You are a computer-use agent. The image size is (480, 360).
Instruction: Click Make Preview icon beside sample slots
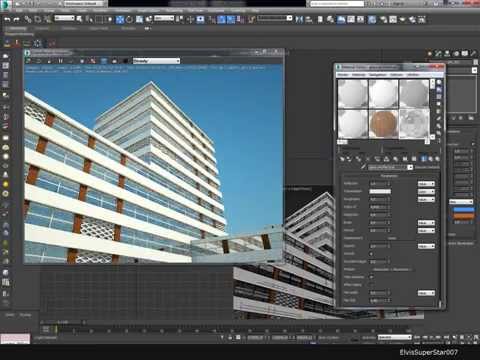(439, 118)
